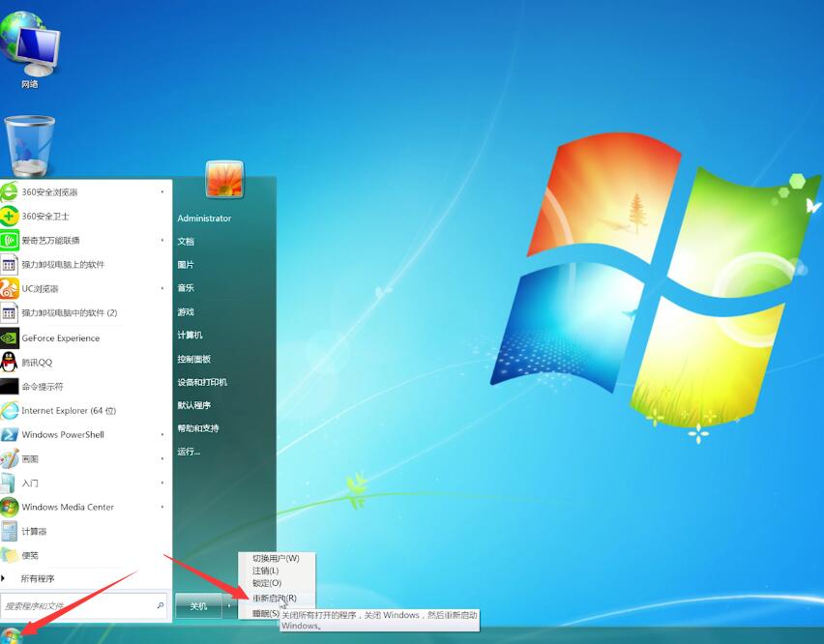
Task: Open 计算机 computer link
Action: point(191,336)
